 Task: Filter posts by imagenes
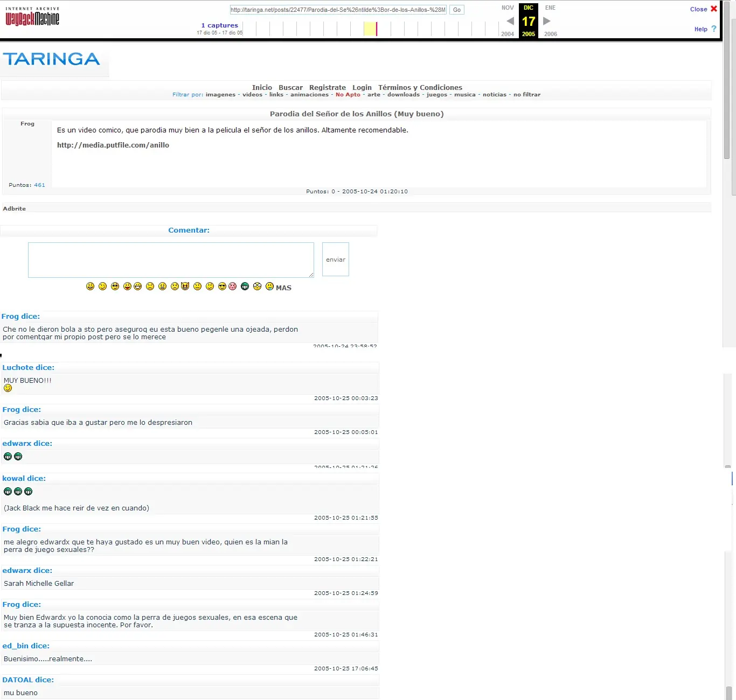[220, 95]
